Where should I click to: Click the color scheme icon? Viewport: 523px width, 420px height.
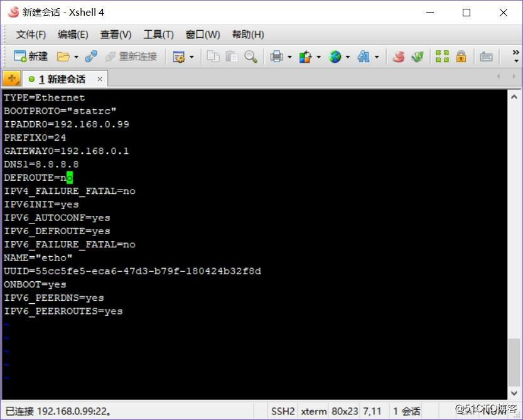click(306, 57)
